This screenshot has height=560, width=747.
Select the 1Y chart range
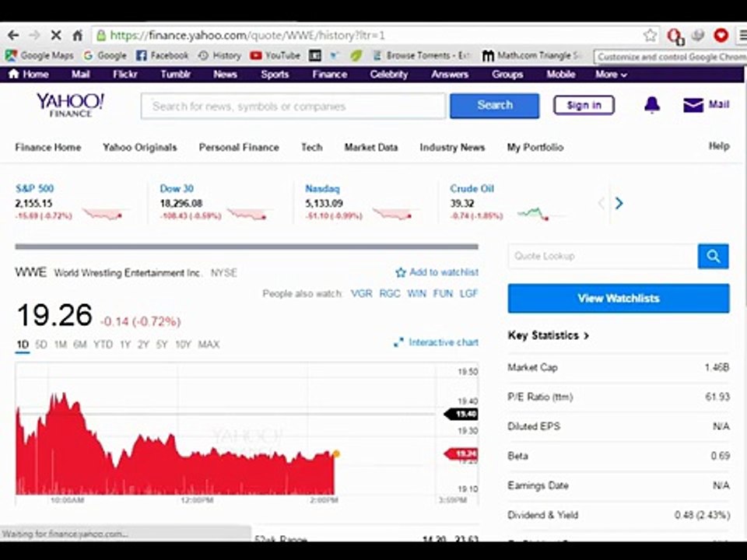pyautogui.click(x=124, y=345)
